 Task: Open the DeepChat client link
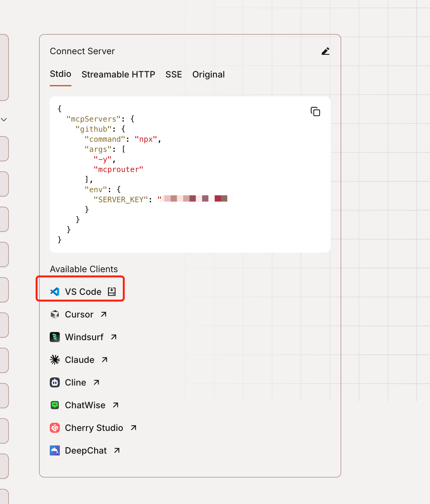click(x=86, y=450)
